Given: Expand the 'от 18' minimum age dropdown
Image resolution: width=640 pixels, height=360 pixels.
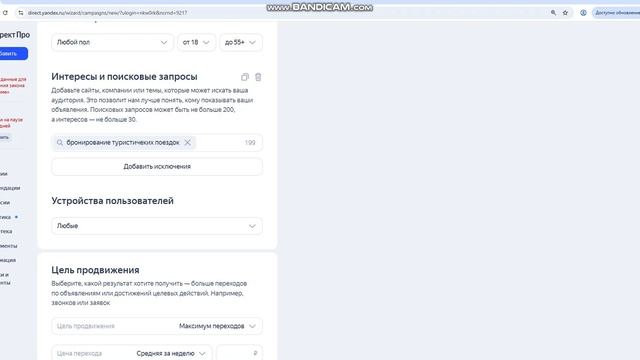Looking at the screenshot, I should [196, 42].
